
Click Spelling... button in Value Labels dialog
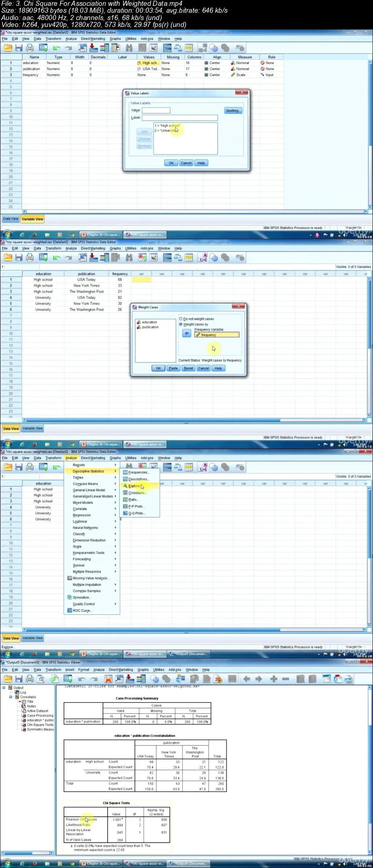[233, 110]
